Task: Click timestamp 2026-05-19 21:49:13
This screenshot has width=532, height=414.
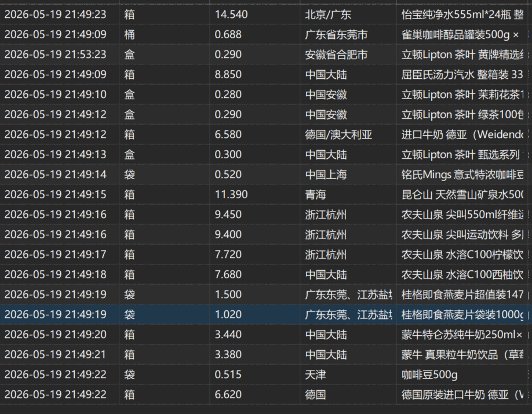Action: tap(55, 155)
